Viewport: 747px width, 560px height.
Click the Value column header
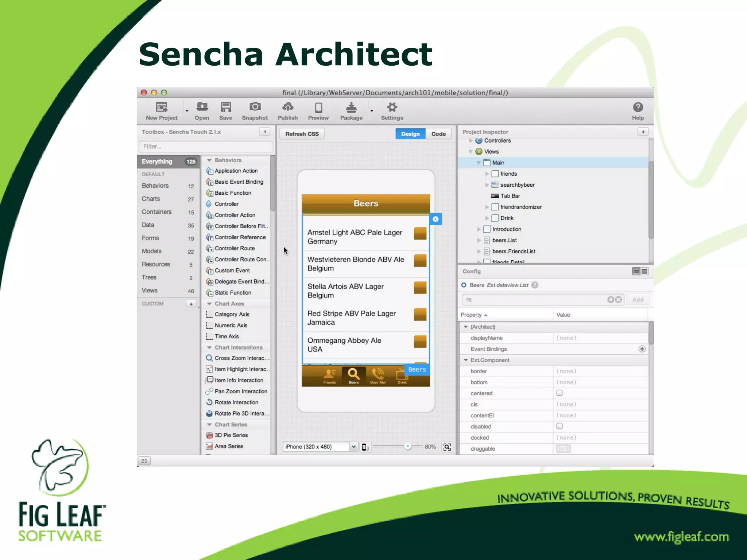(x=600, y=315)
